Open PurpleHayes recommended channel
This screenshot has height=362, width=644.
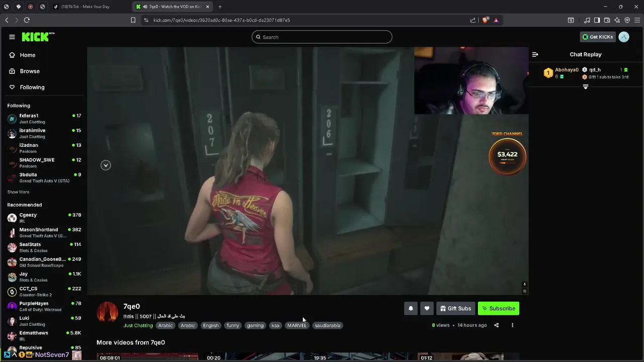click(x=44, y=306)
